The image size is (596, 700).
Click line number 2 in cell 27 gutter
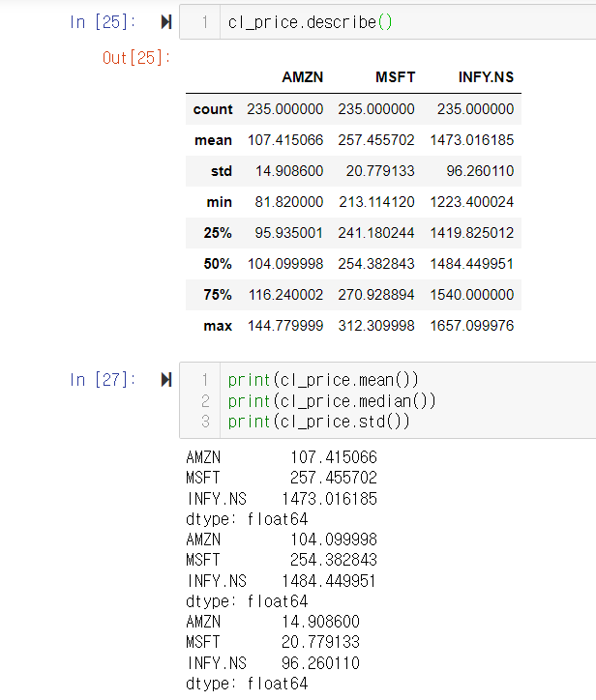(x=205, y=401)
